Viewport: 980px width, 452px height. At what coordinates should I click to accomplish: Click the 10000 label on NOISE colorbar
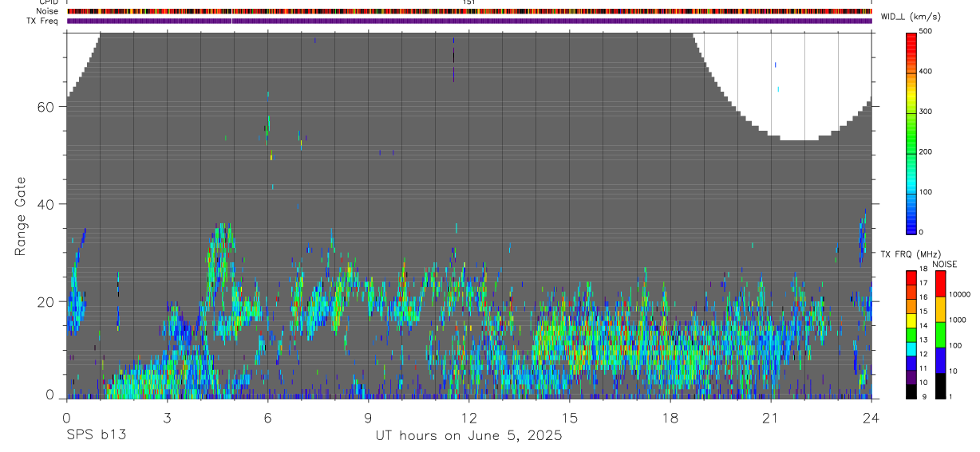click(962, 294)
